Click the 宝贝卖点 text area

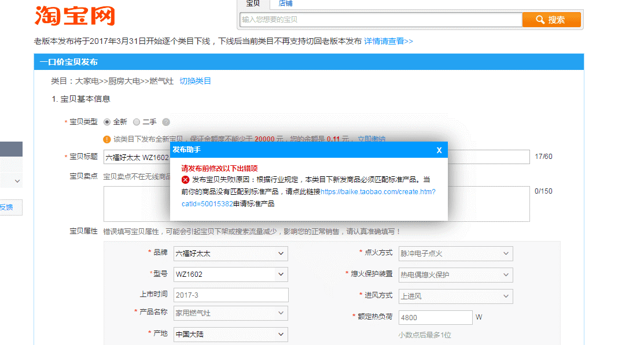tap(317, 204)
